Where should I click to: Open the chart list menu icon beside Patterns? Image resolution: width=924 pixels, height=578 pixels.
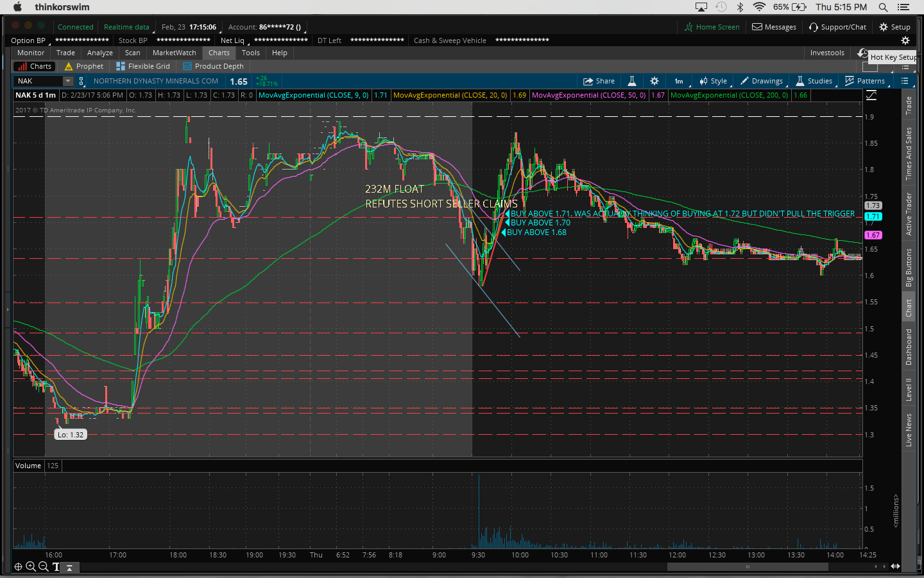905,81
